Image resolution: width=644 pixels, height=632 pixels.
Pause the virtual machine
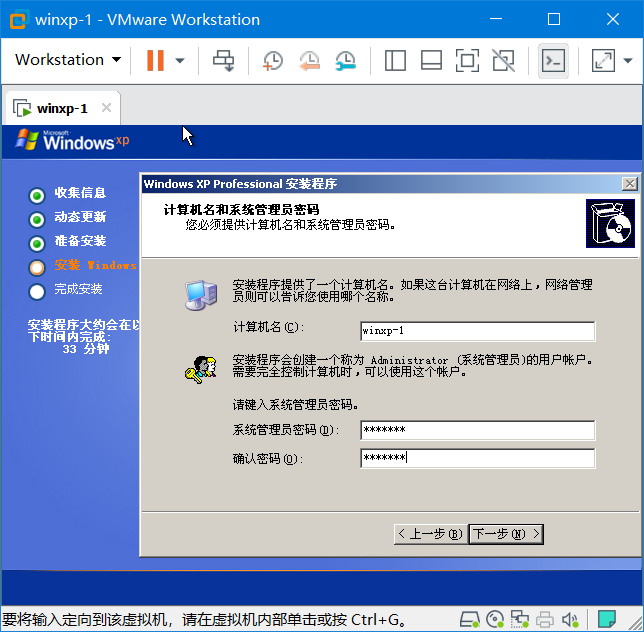pos(155,60)
